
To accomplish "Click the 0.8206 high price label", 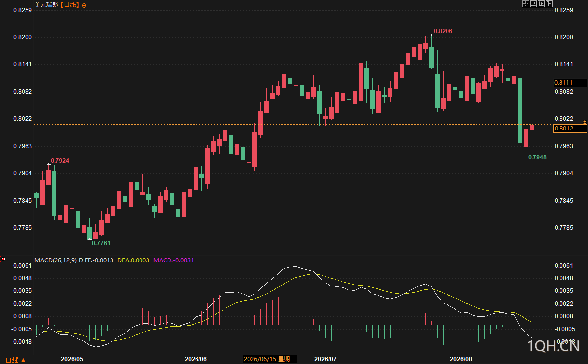I will tap(443, 31).
